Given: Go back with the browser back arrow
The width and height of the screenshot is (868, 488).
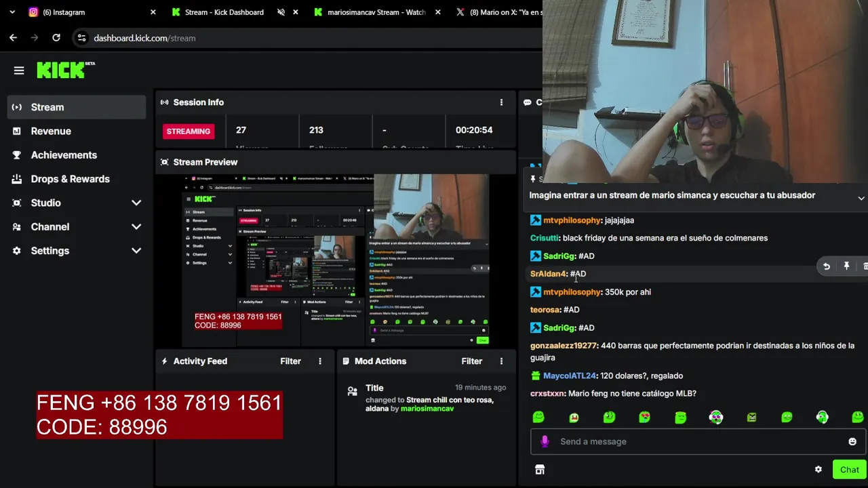Looking at the screenshot, I should [x=13, y=38].
